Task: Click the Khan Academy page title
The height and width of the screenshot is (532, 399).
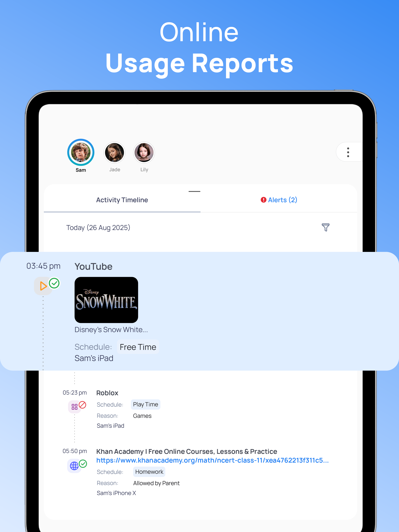Action: click(187, 451)
